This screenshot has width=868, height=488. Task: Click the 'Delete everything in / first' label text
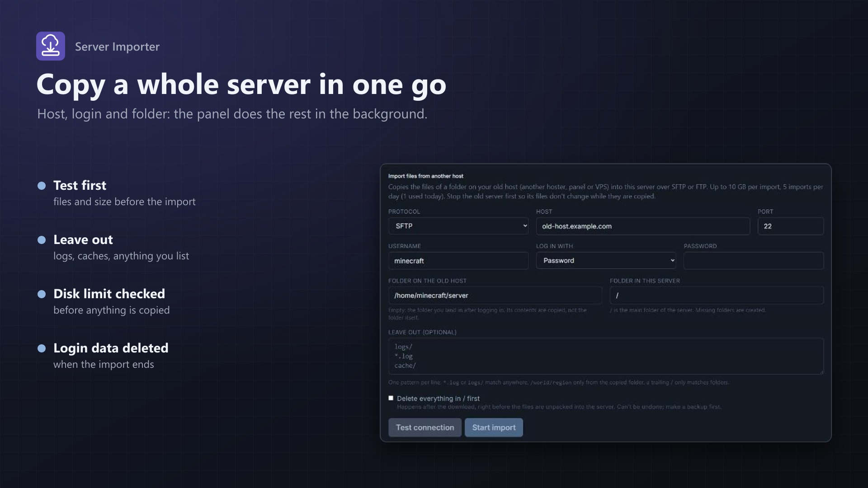tap(438, 399)
